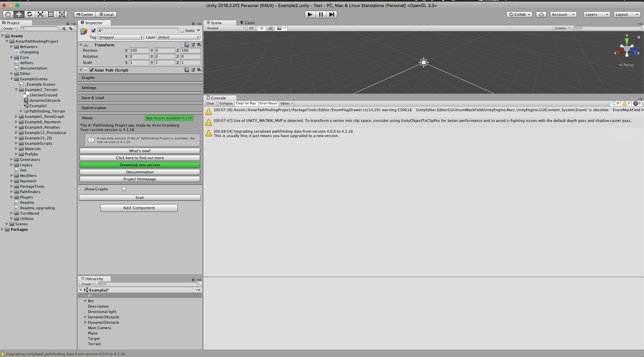Screen dimensions: 644x357
Task: Toggle console Collapse option
Action: [x=226, y=103]
